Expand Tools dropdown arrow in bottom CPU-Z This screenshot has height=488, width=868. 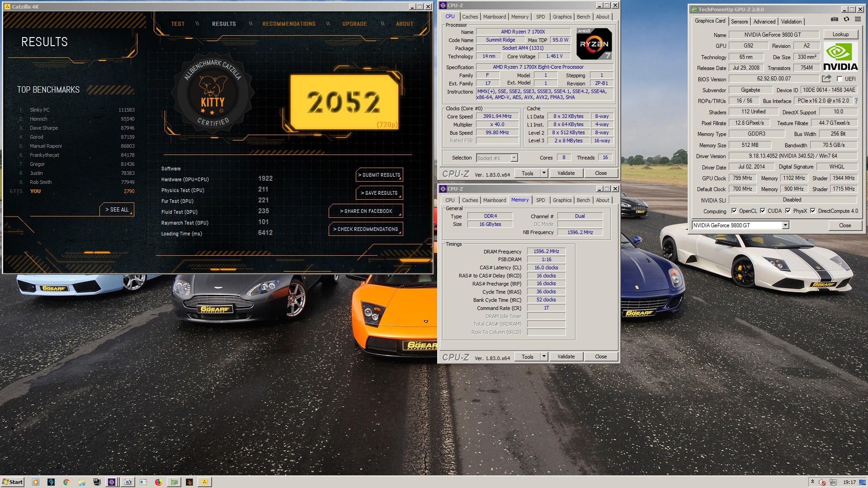tap(544, 357)
